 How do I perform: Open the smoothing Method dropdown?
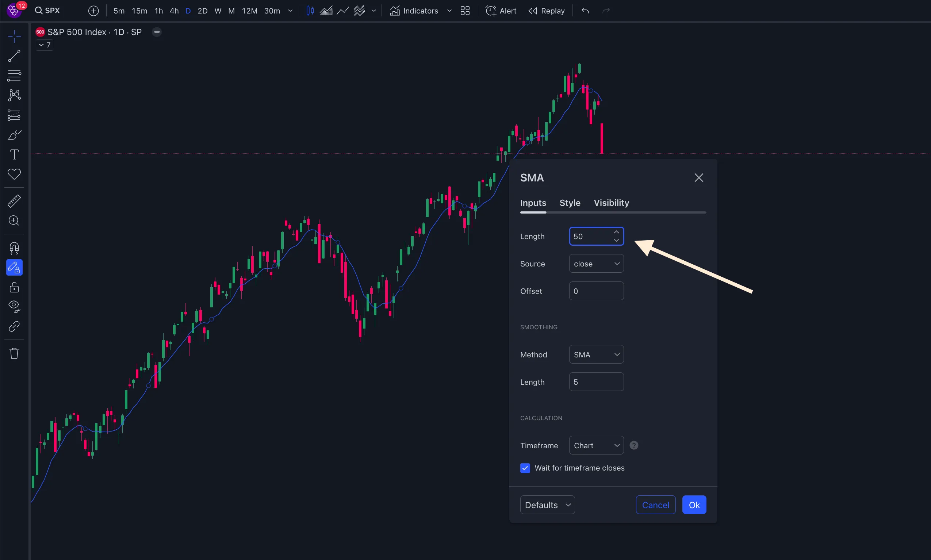596,355
